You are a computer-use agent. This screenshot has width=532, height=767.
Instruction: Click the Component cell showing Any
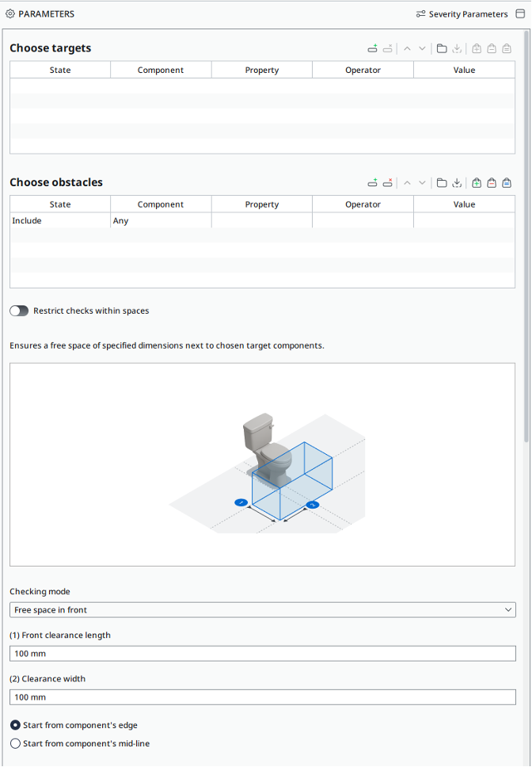point(160,221)
